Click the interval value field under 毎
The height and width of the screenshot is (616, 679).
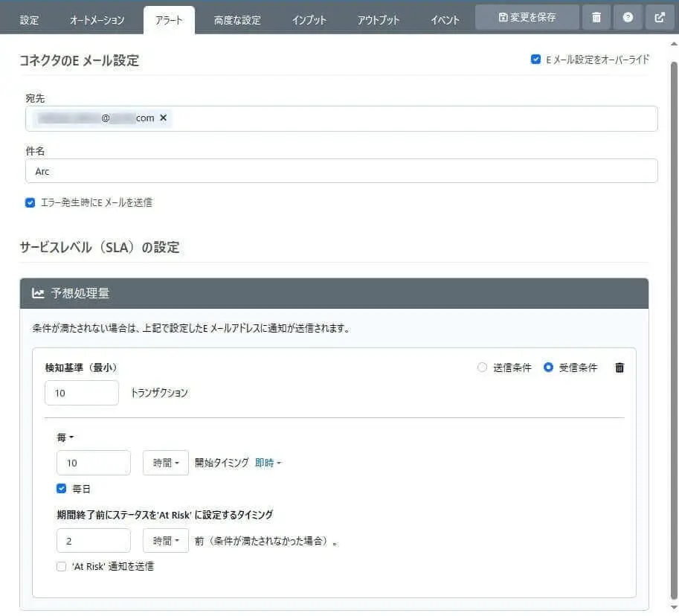[x=94, y=463]
